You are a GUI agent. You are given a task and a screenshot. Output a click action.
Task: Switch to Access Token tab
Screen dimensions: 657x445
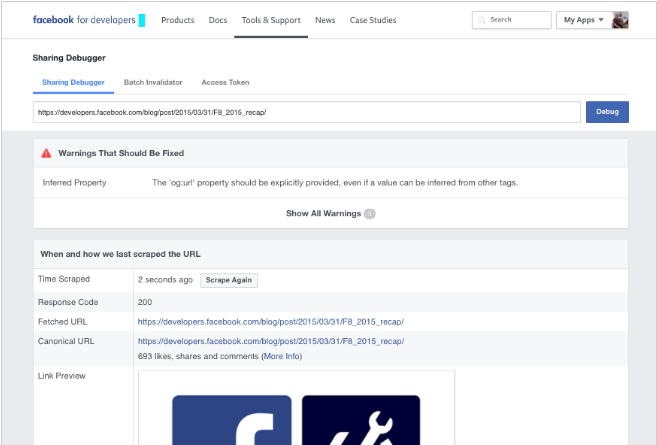225,83
